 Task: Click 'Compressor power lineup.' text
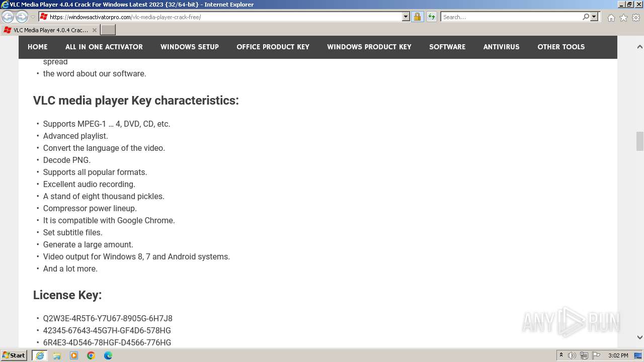[90, 209]
